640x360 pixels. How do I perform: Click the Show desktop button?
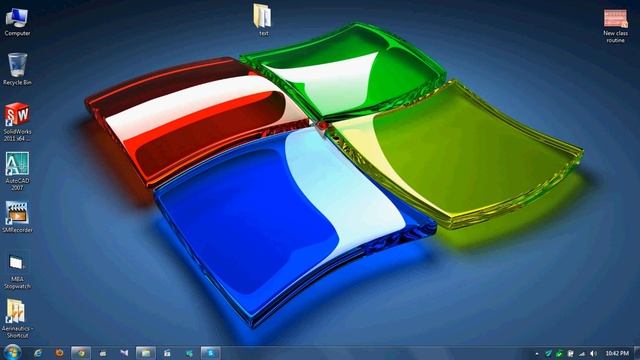(x=637, y=353)
